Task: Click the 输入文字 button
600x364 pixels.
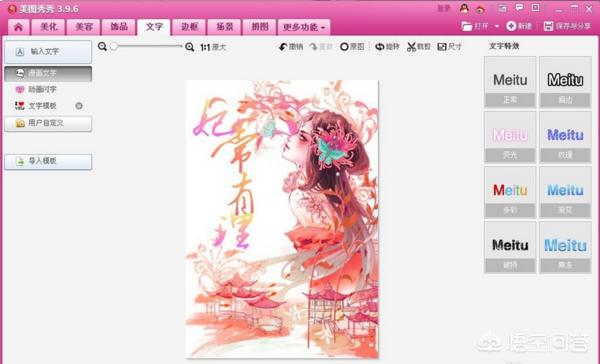Action: [48, 52]
